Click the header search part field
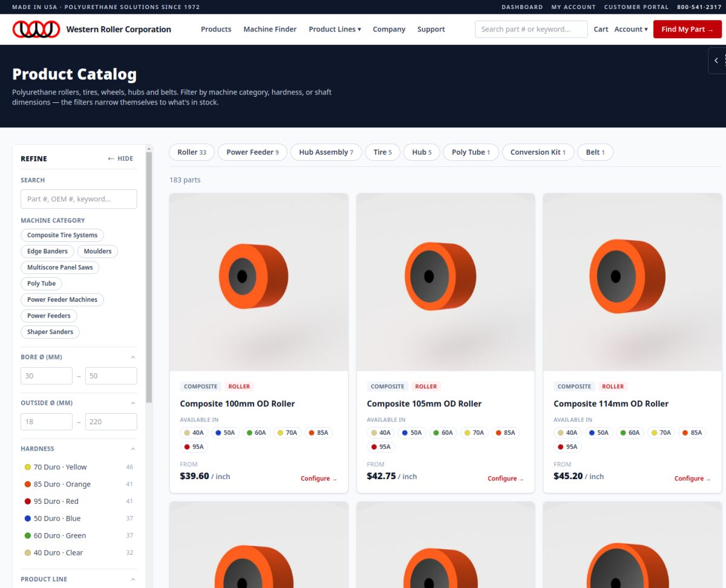The height and width of the screenshot is (588, 726). point(531,29)
